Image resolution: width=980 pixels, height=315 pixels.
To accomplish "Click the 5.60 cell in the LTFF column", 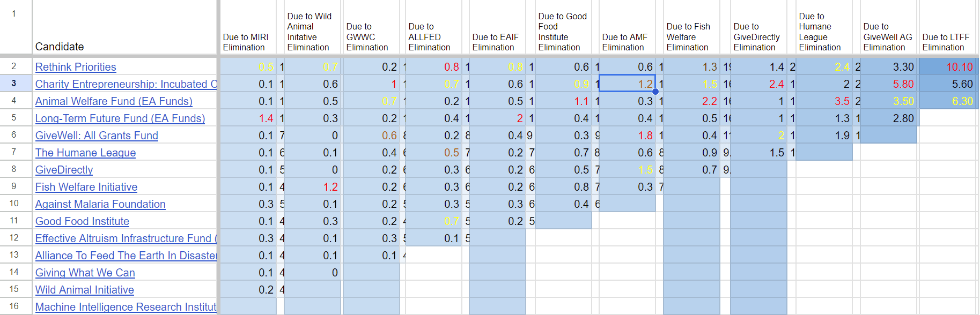I will (x=947, y=84).
